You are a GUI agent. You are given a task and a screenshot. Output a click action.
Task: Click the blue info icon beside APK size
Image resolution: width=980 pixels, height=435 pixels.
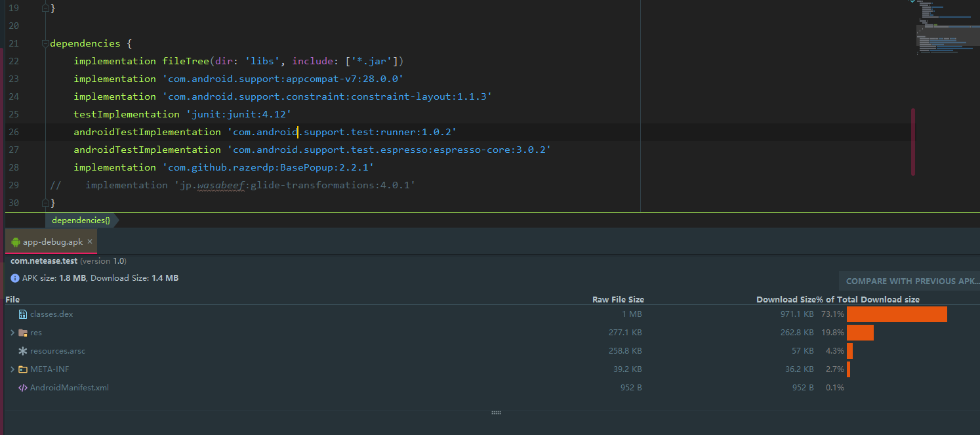pyautogui.click(x=14, y=278)
